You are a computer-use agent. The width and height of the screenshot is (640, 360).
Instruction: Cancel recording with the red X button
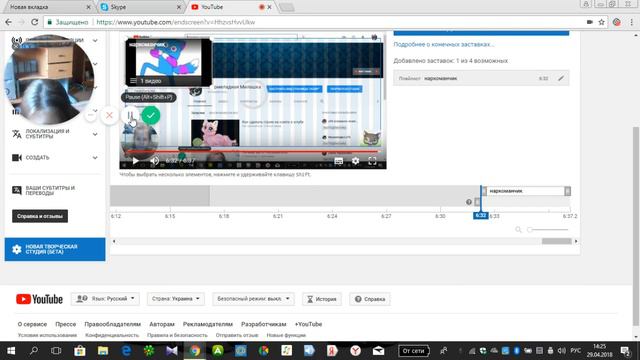point(109,116)
